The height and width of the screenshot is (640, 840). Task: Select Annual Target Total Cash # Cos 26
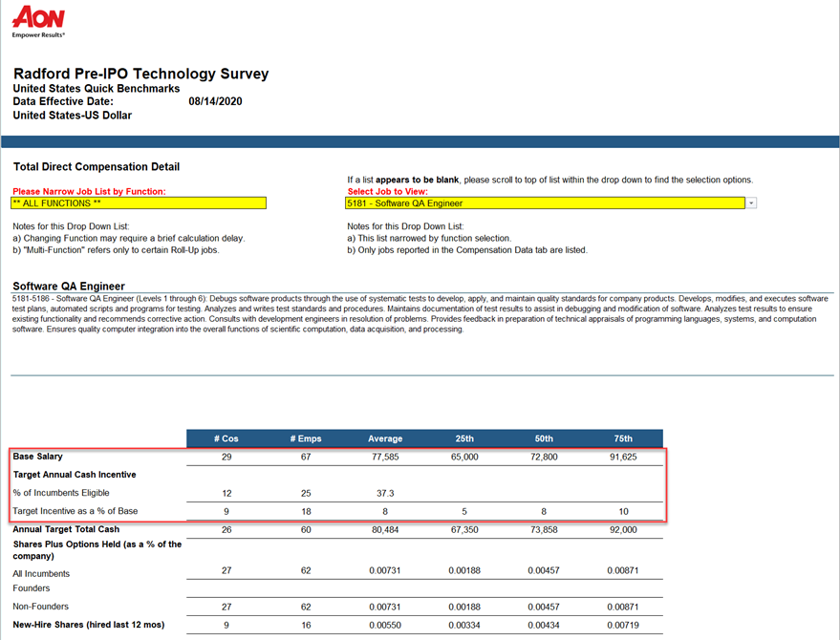226,530
